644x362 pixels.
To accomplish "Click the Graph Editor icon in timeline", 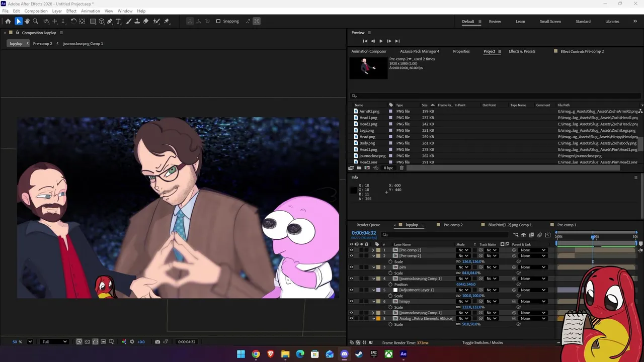I will pyautogui.click(x=548, y=235).
